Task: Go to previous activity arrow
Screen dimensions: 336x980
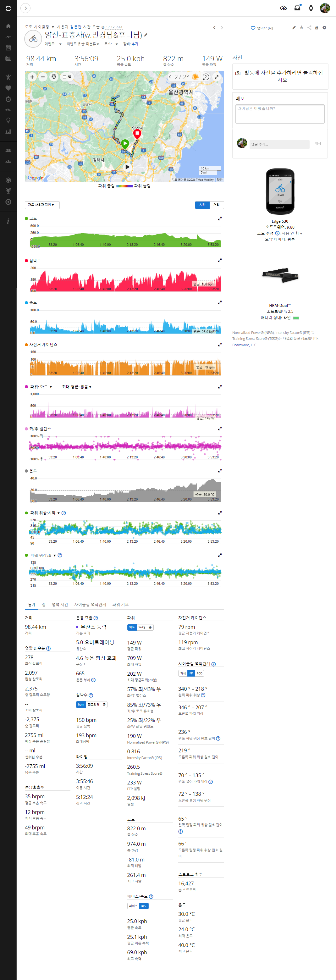Action: click(215, 28)
